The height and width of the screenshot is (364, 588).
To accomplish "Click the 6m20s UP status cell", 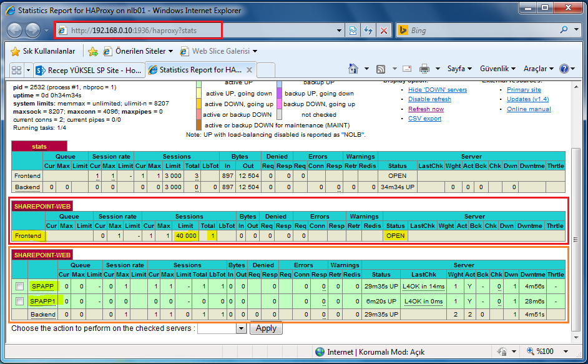I will [381, 302].
